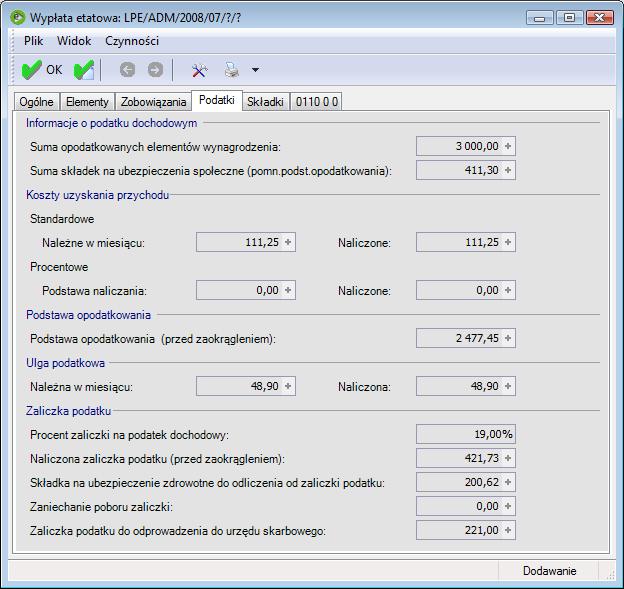Click the printer icon in toolbar

(x=232, y=70)
